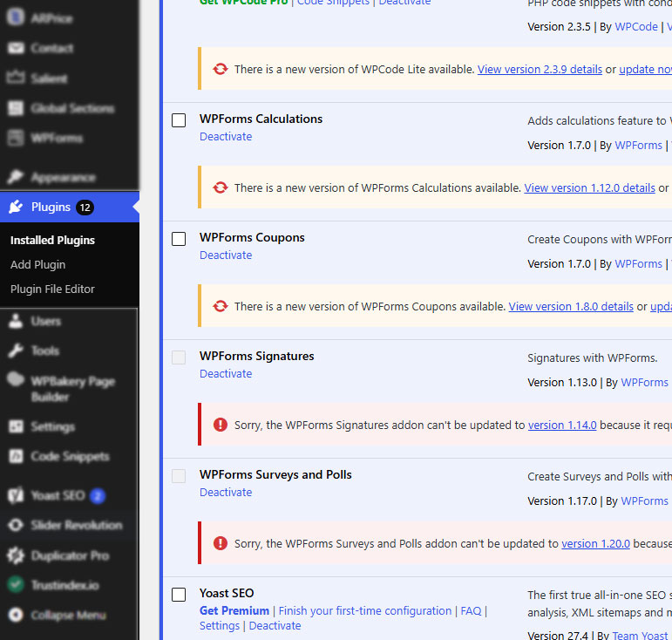Open the version 1.20.0 link
This screenshot has height=640, width=672.
tap(595, 543)
